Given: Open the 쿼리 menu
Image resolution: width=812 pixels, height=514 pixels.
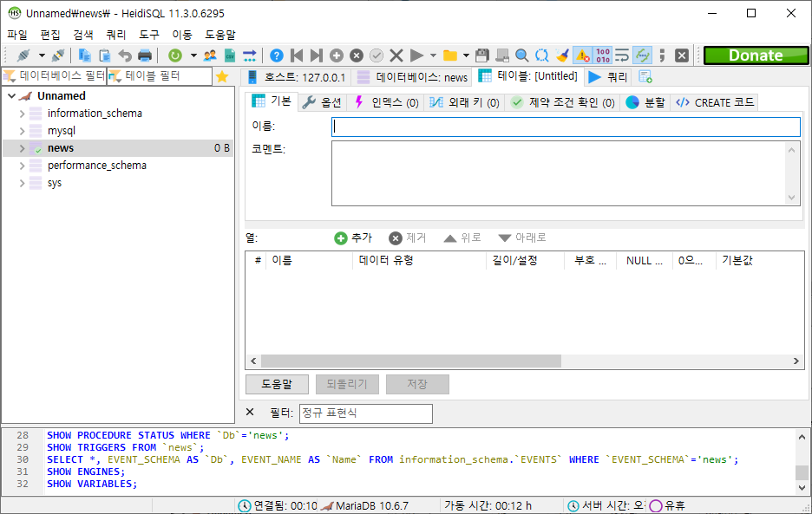Looking at the screenshot, I should pyautogui.click(x=116, y=35).
